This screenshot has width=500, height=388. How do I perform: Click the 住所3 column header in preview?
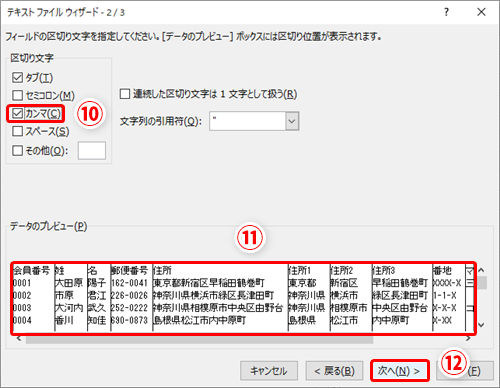coord(384,270)
